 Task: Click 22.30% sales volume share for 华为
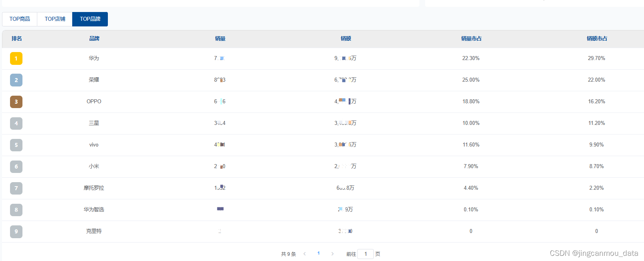point(471,58)
